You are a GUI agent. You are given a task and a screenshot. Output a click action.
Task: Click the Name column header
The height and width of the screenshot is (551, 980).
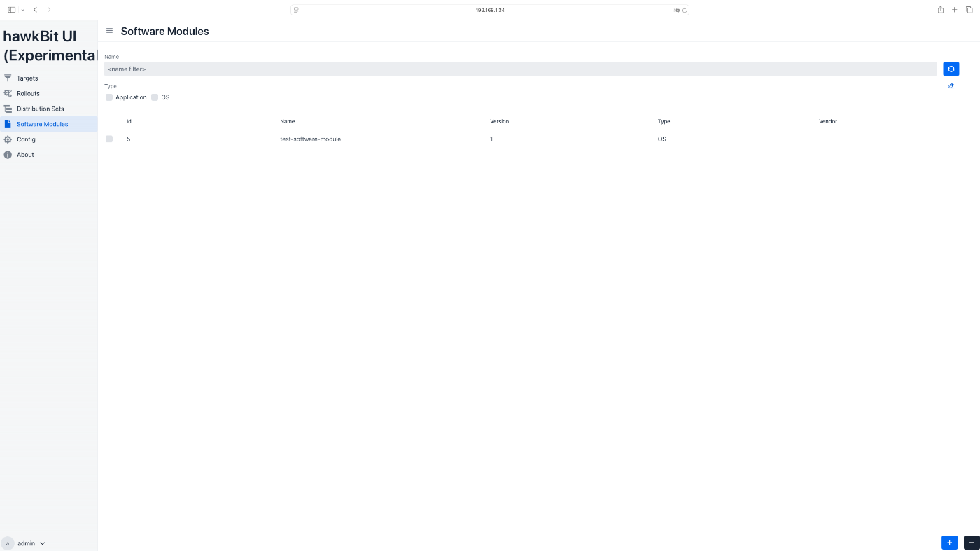coord(288,121)
